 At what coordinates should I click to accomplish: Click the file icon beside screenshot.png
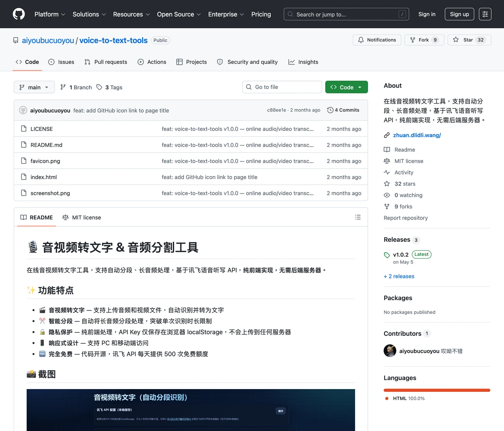click(x=24, y=193)
